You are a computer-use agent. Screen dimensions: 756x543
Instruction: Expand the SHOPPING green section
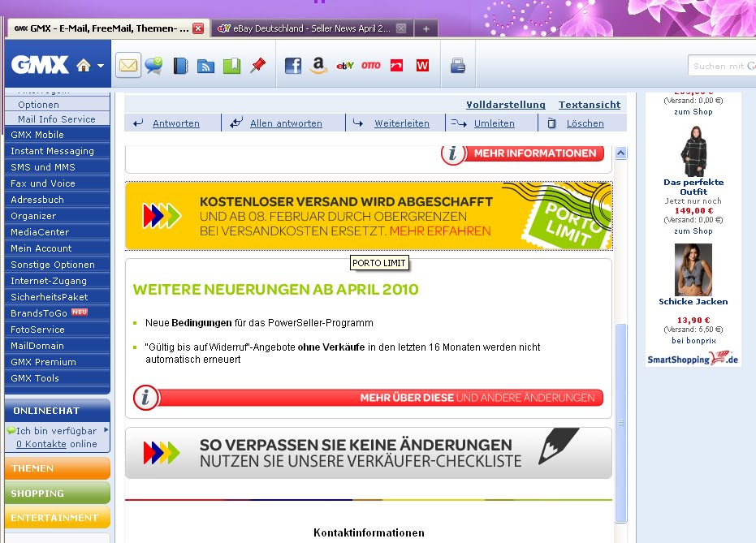point(58,493)
